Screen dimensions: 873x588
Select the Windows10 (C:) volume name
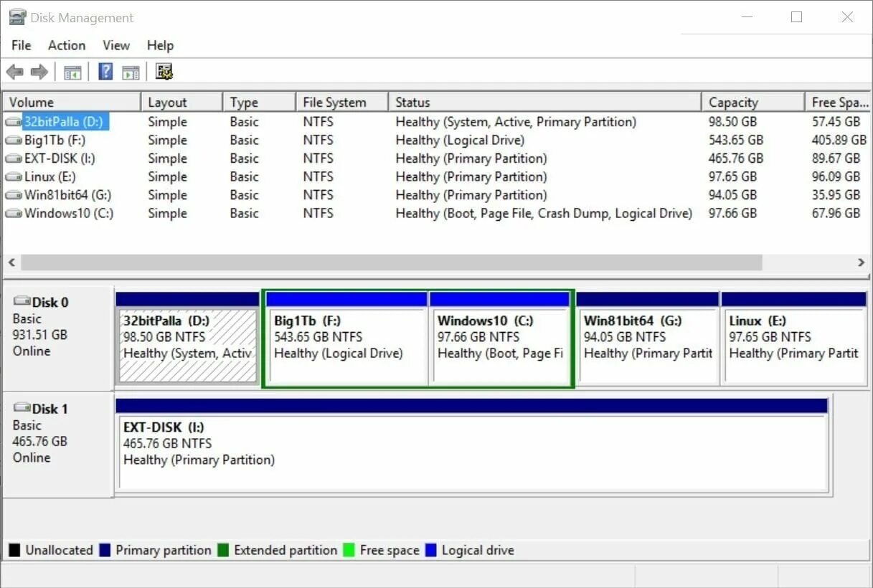click(69, 213)
